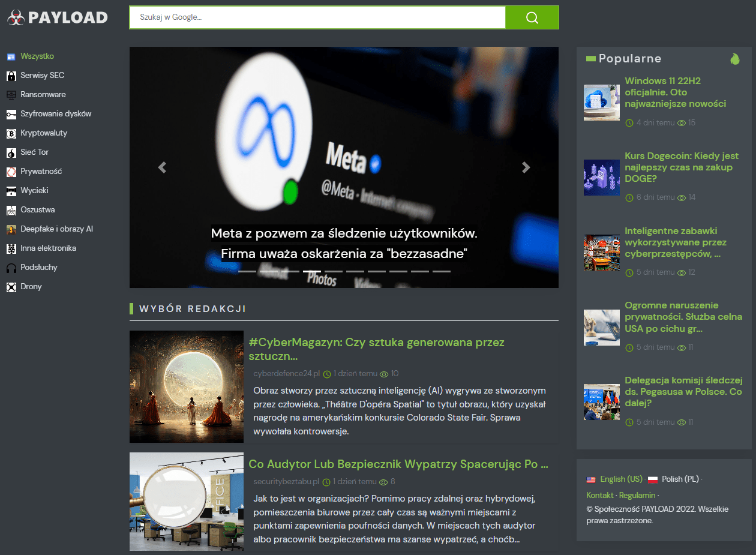756x555 pixels.
Task: Click the green search magnifier button
Action: 532,17
